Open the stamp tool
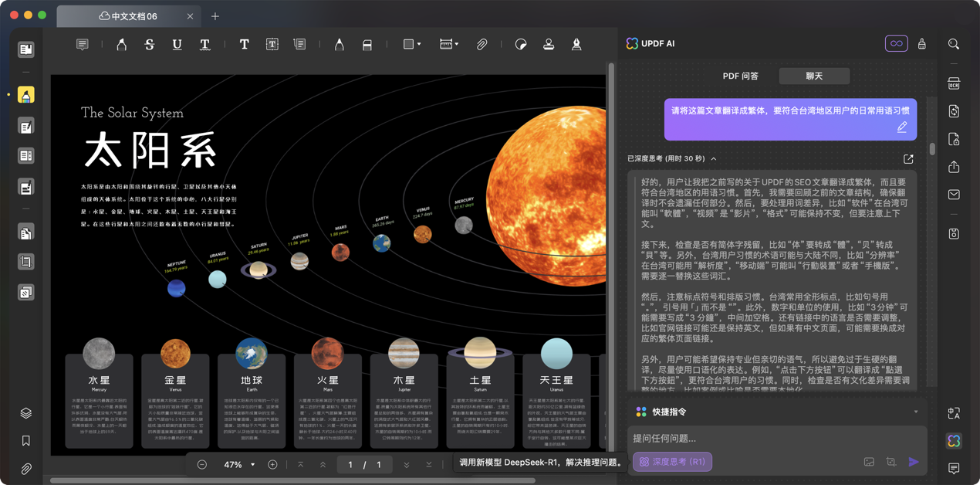 coord(549,45)
